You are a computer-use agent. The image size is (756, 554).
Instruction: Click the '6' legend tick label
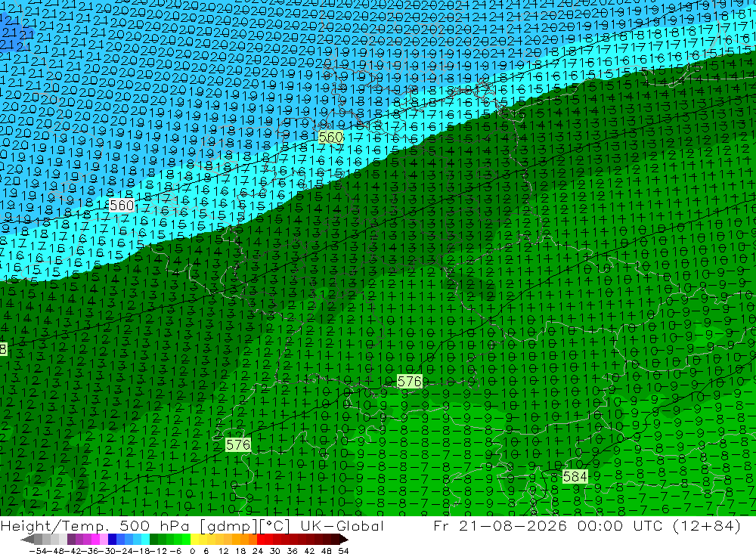click(x=206, y=551)
